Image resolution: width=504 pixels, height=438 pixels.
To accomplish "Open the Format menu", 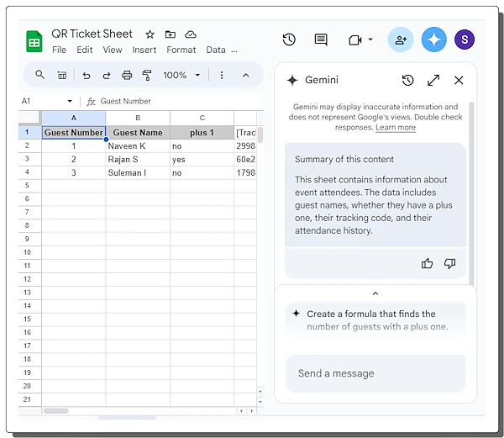I will coord(181,50).
